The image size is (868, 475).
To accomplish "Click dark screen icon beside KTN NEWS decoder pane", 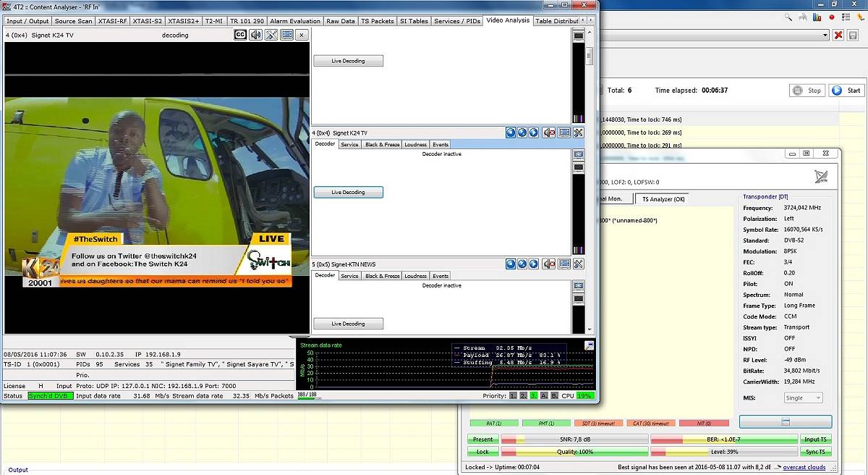I will click(x=579, y=299).
